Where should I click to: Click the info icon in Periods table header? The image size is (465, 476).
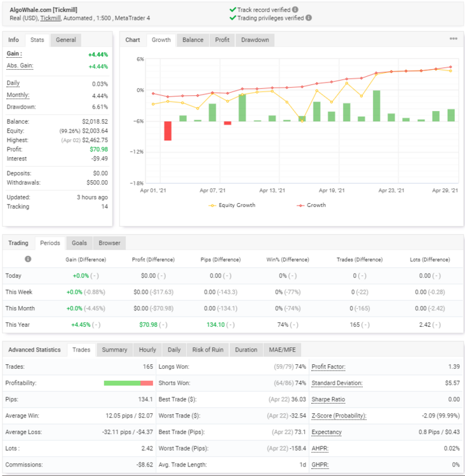point(28,259)
